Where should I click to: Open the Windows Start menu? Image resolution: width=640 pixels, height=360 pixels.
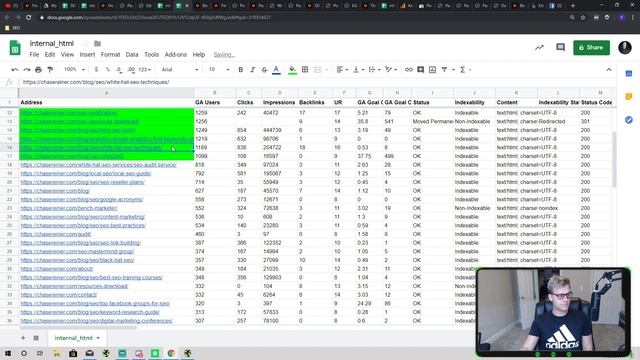(8, 353)
